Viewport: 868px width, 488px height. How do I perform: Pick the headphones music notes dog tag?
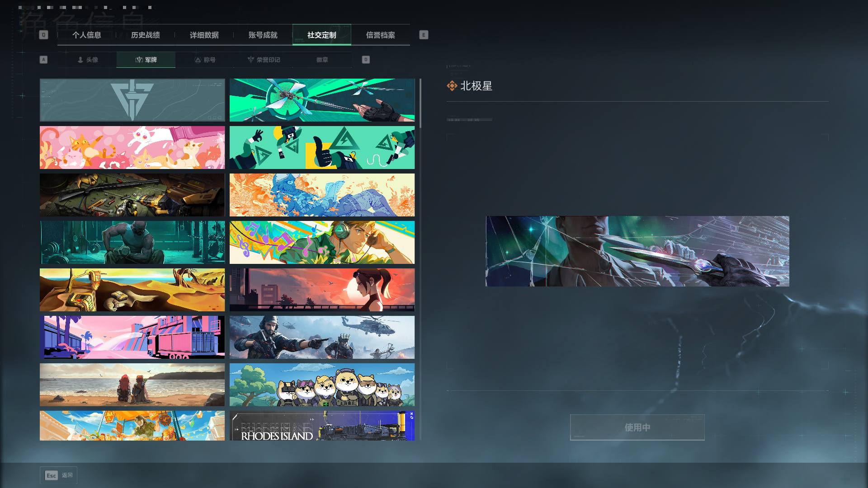click(322, 243)
